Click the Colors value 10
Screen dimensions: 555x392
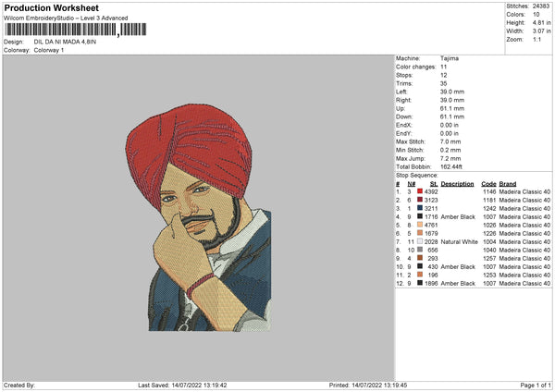(536, 15)
